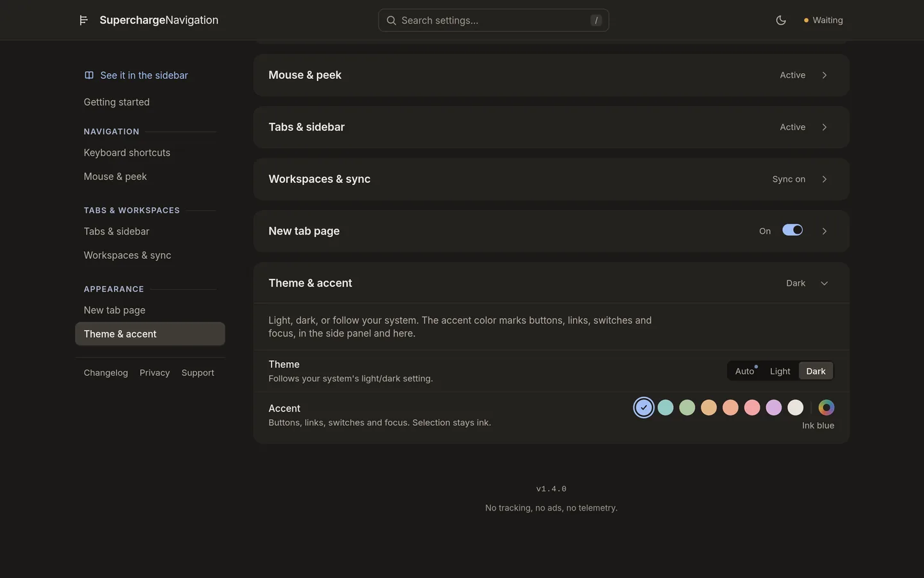
Task: Click the Ink blue accent name label
Action: coord(818,426)
